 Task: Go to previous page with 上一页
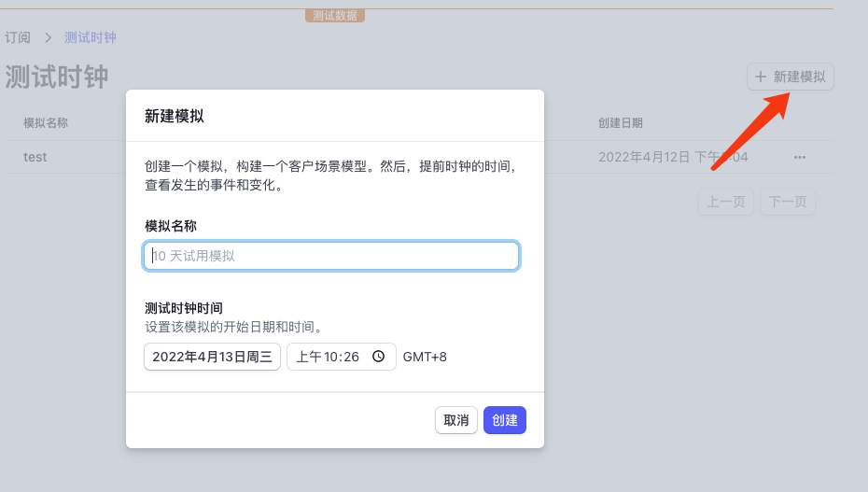click(x=725, y=202)
